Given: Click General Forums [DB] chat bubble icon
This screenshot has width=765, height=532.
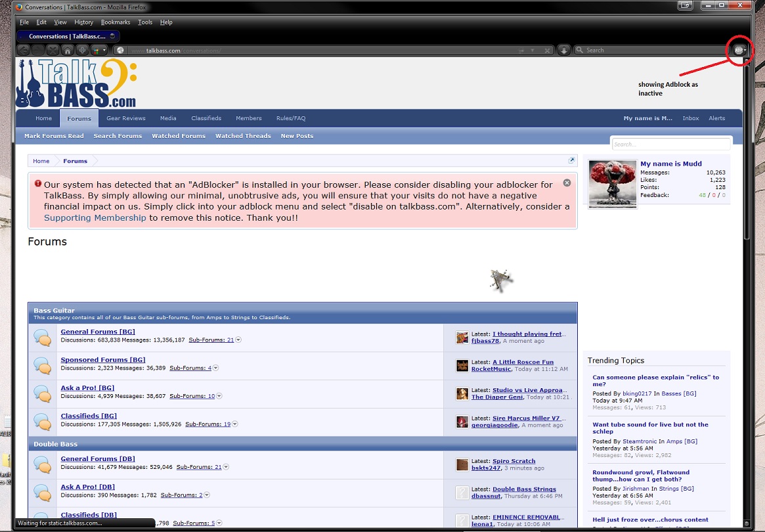Looking at the screenshot, I should coord(43,464).
